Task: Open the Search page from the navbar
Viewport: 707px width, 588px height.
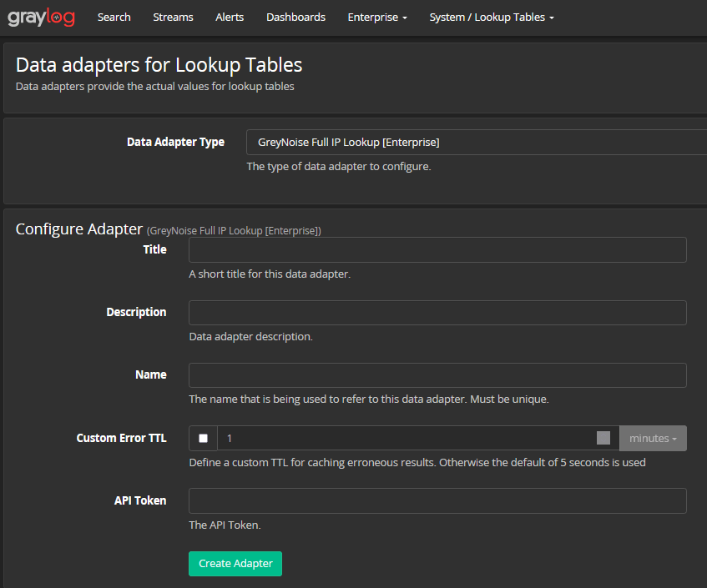Action: coord(114,17)
